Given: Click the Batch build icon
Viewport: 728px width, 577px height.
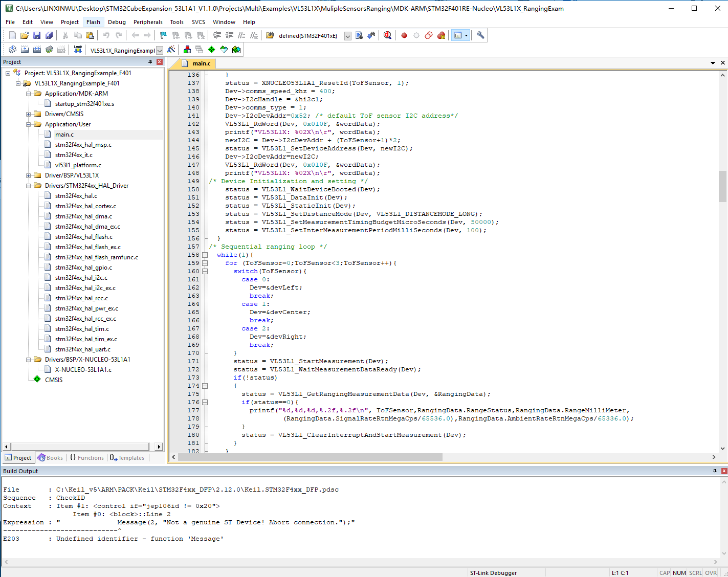Looking at the screenshot, I should [x=49, y=50].
